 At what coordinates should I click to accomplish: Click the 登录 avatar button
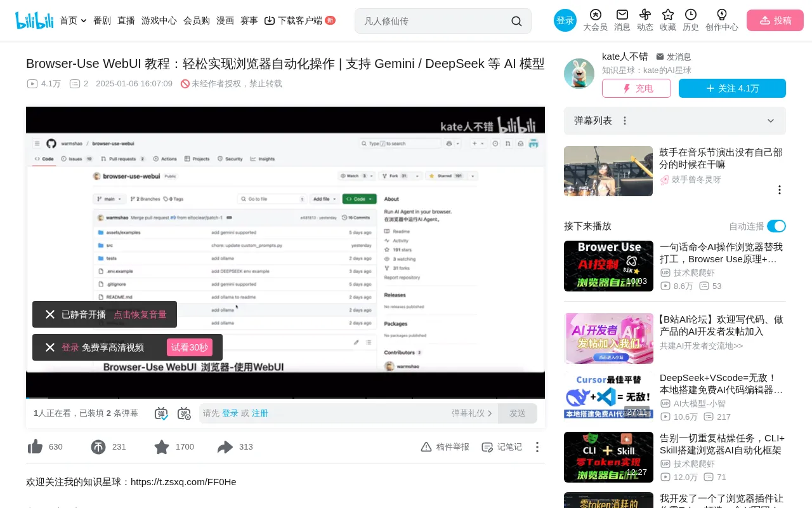click(565, 20)
